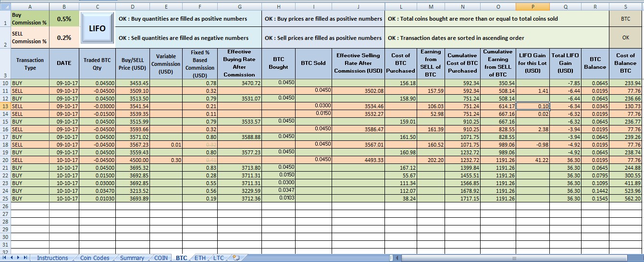644x262 pixels.
Task: Click the horizontal scrollbar left arrow
Action: pyautogui.click(x=396, y=258)
